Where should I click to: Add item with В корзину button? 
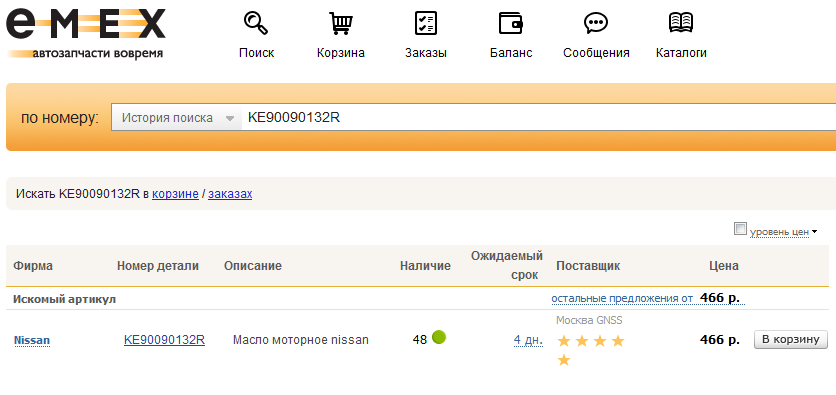(x=790, y=340)
